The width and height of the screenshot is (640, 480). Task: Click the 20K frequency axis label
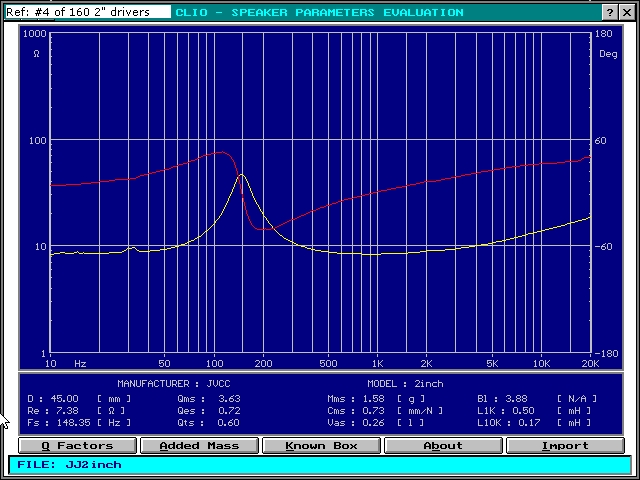(590, 363)
